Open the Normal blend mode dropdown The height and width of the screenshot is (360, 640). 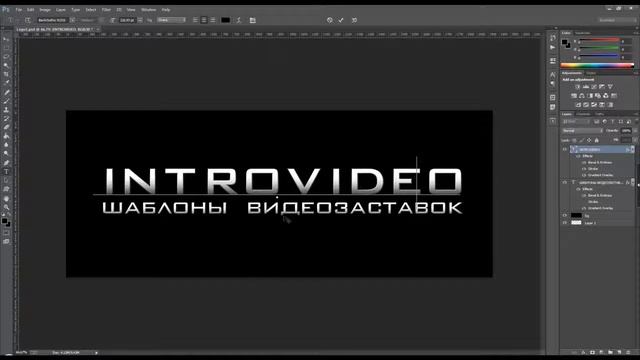coord(582,131)
